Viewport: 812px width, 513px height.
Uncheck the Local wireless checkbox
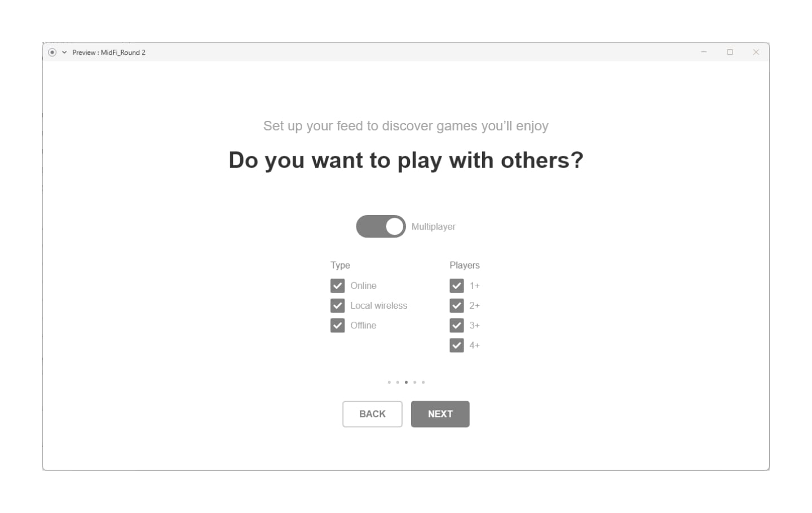[x=337, y=305]
